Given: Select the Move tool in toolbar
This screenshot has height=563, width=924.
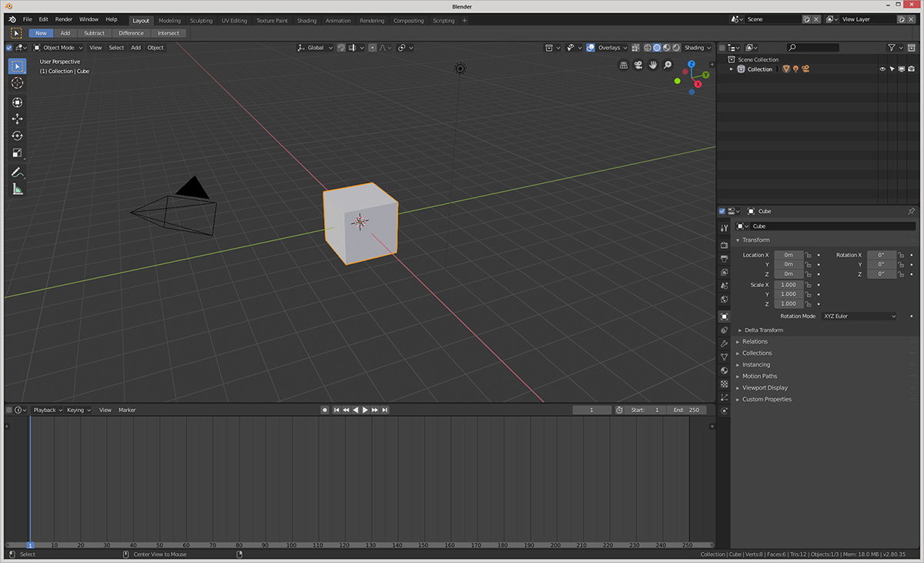Looking at the screenshot, I should tap(17, 119).
